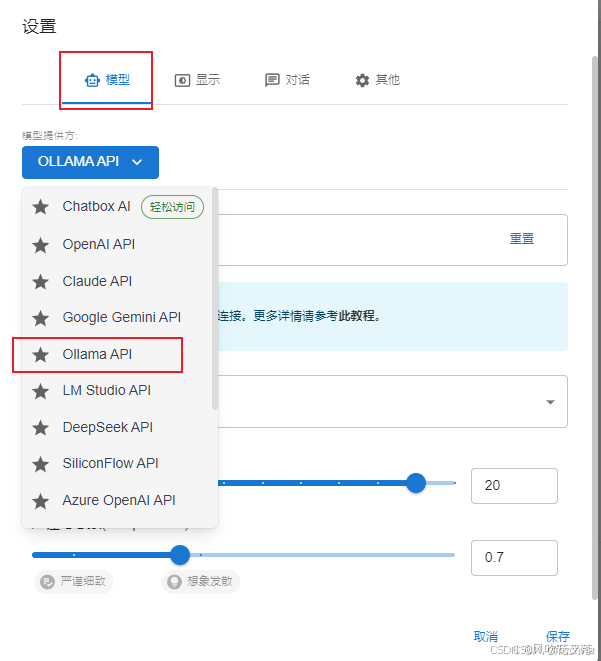Click the temperature slider handle at 0.7
The height and width of the screenshot is (661, 601).
[x=180, y=555]
